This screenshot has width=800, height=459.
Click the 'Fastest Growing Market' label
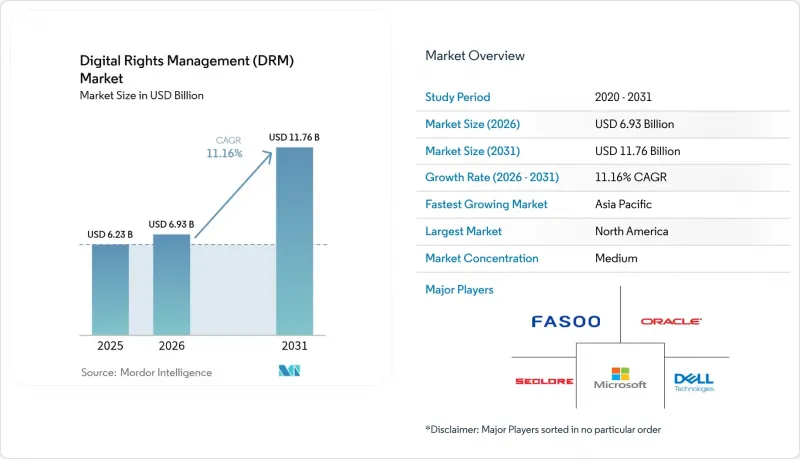click(486, 204)
